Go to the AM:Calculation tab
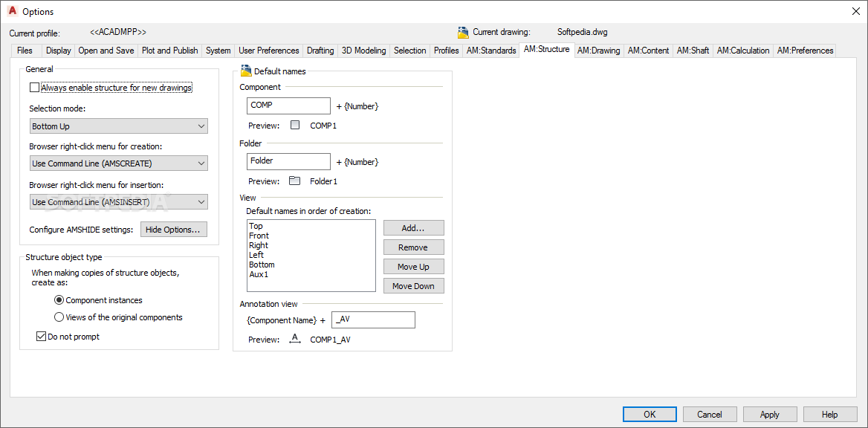This screenshot has height=428, width=868. [743, 51]
